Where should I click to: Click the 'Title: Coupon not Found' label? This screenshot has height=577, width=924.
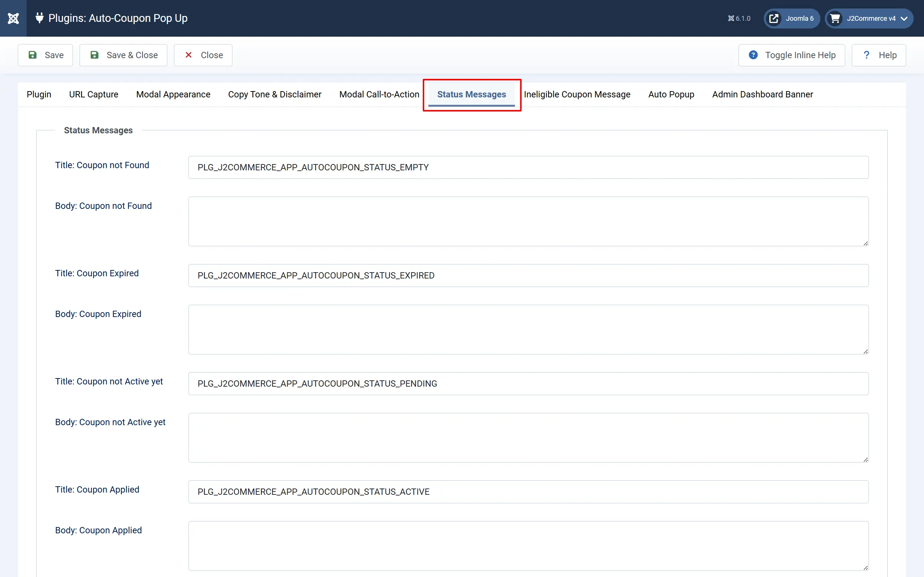[x=102, y=165]
